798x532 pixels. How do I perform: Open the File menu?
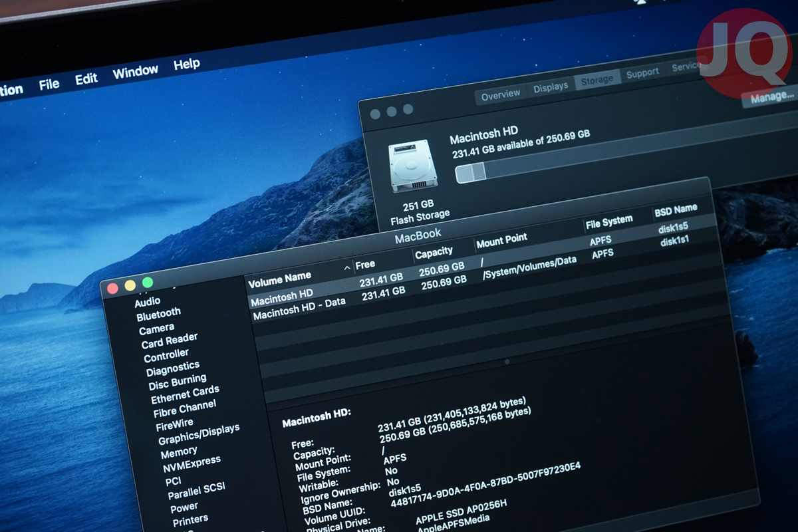(49, 84)
